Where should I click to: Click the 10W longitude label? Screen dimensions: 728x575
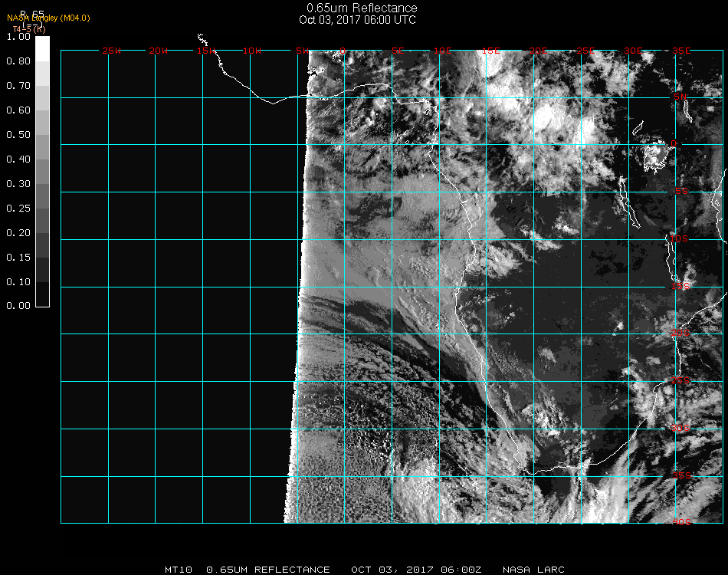click(252, 51)
